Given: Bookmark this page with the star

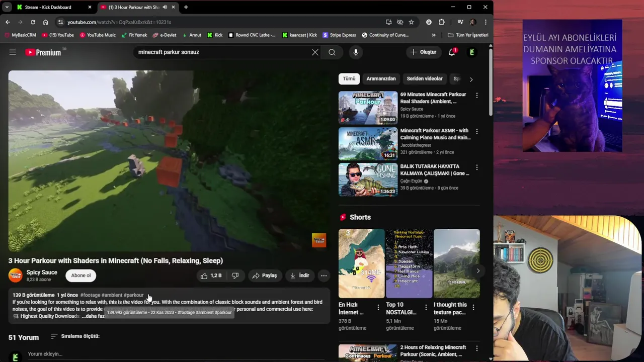Looking at the screenshot, I should [411, 22].
